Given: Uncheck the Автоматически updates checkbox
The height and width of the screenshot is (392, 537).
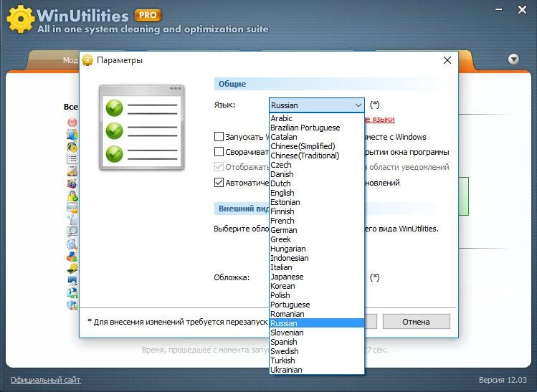Looking at the screenshot, I should [219, 183].
